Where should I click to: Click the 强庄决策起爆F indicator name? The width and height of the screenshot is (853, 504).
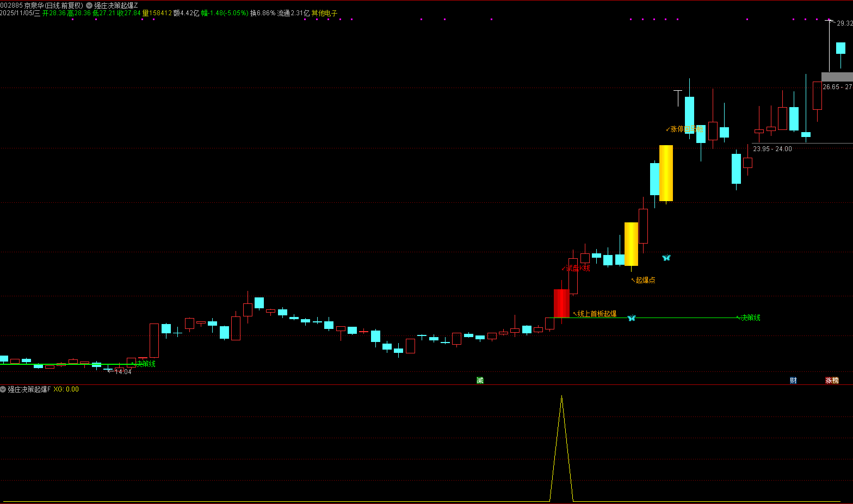[x=29, y=389]
